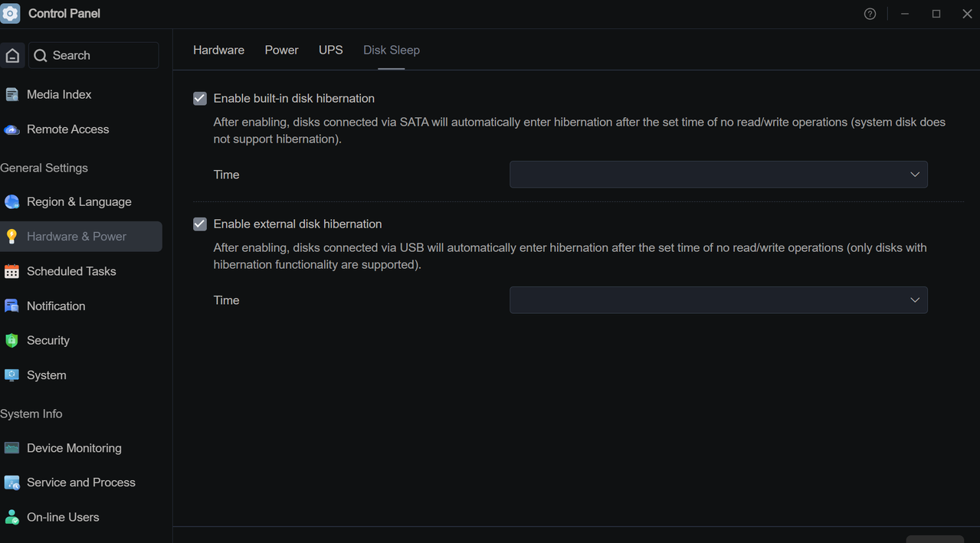Disable external disk hibernation checkbox
980x543 pixels.
click(x=200, y=224)
